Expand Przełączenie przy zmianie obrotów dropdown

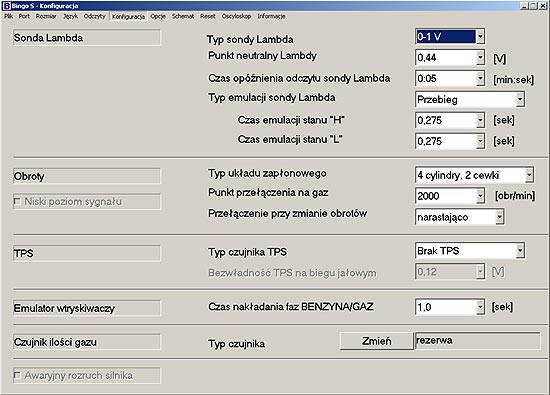click(499, 217)
